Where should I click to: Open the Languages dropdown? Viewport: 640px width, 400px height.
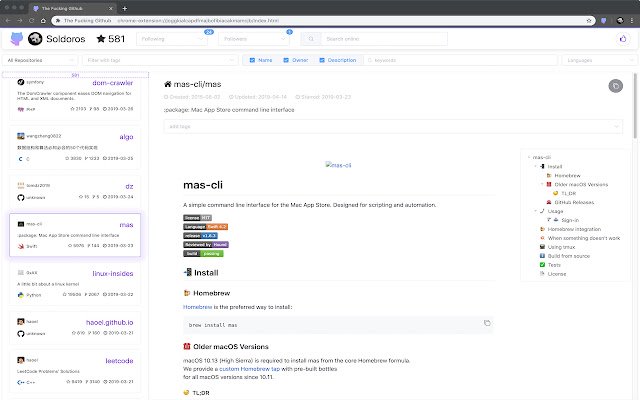(599, 60)
